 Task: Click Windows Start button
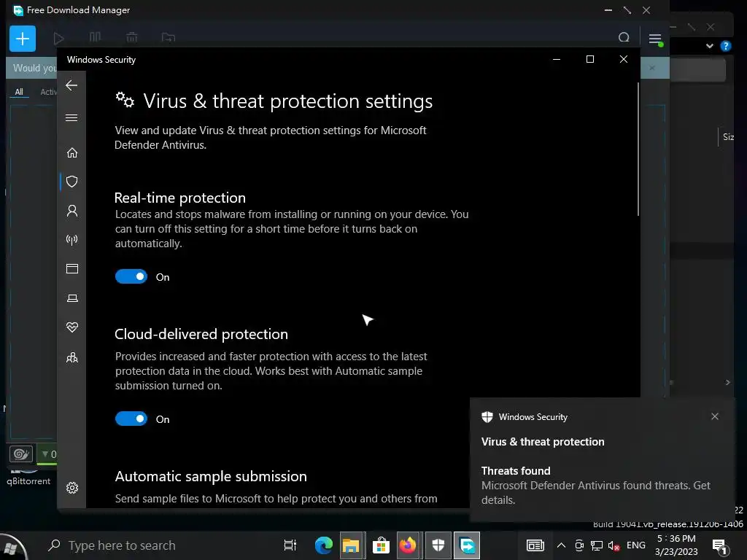(12, 546)
